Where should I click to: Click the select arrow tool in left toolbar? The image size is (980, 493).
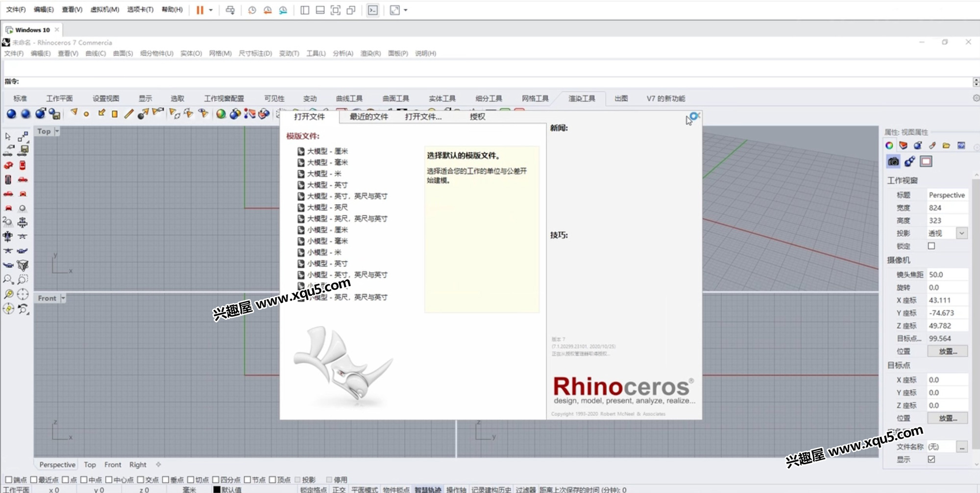click(x=8, y=137)
